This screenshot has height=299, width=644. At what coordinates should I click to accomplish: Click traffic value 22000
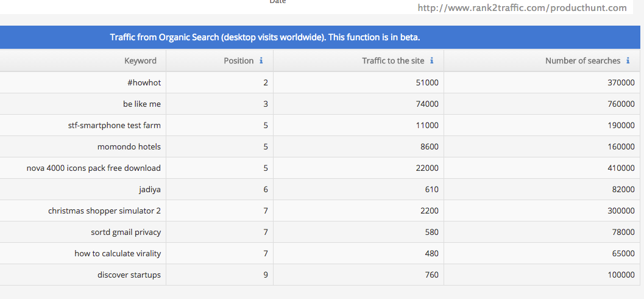coord(427,168)
